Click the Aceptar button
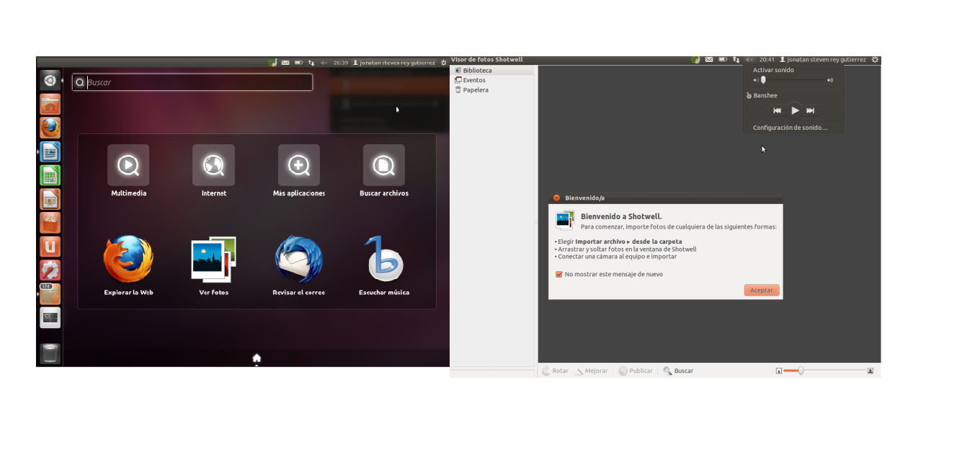Viewport: 980px width, 450px height. pyautogui.click(x=761, y=290)
